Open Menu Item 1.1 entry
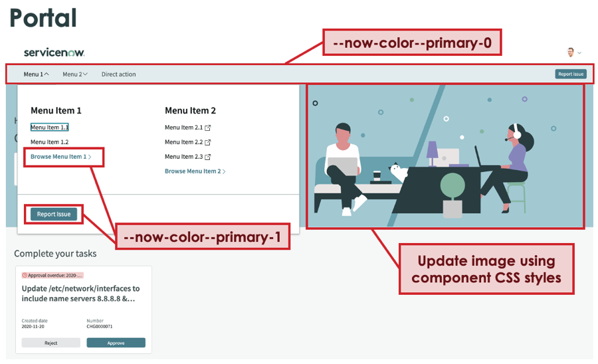 tap(50, 128)
